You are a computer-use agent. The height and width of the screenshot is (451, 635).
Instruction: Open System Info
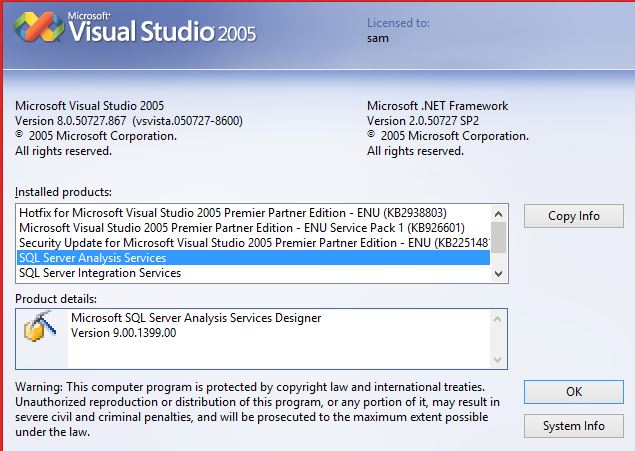pyautogui.click(x=573, y=426)
